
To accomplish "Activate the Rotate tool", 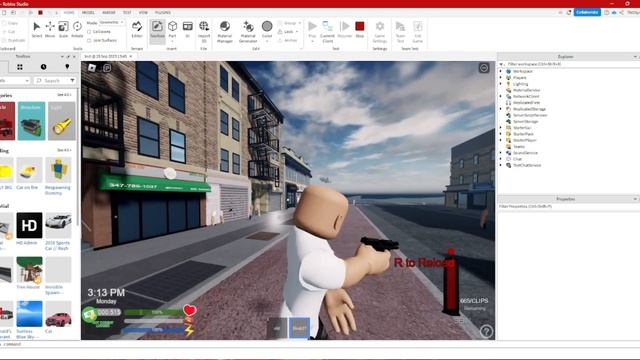I will coord(77,29).
